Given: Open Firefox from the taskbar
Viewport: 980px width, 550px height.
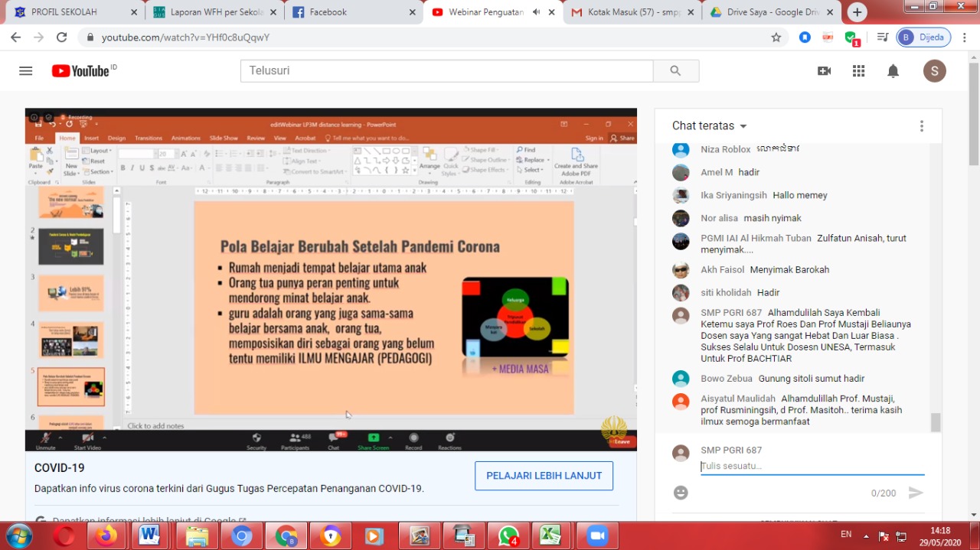Looking at the screenshot, I should pyautogui.click(x=106, y=536).
